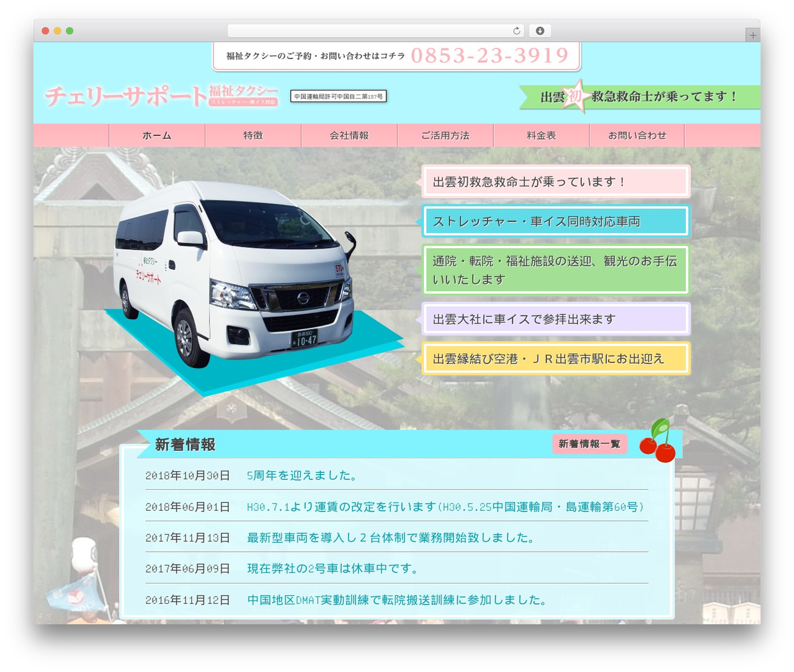
Task: Open news link about H30.7.1 運賃の改定
Action: click(446, 506)
